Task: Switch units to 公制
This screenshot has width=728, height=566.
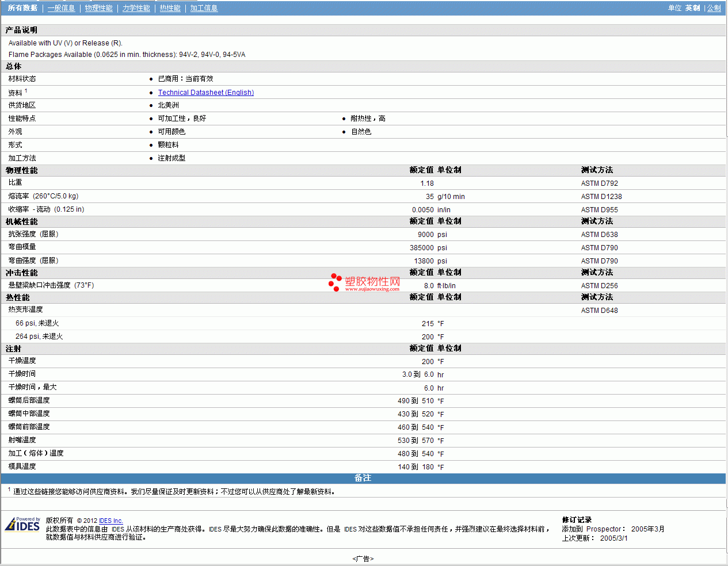Action: tap(714, 8)
